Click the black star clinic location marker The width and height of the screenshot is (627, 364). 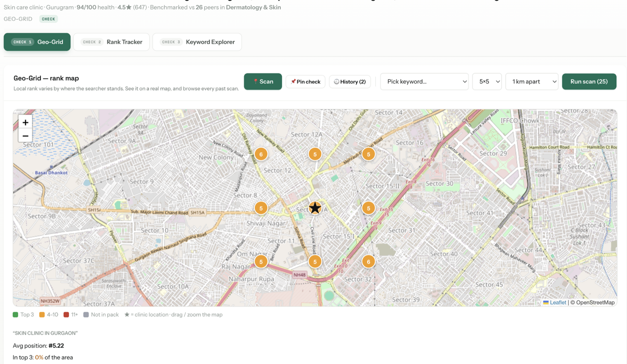[x=315, y=208]
